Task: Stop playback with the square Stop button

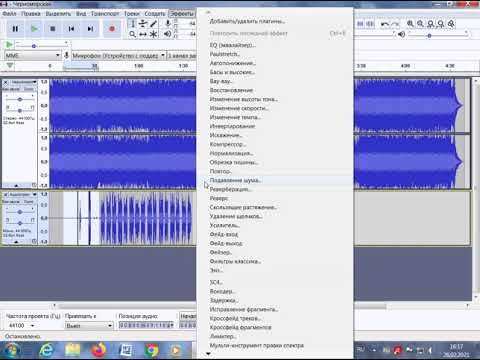Action: point(53,29)
